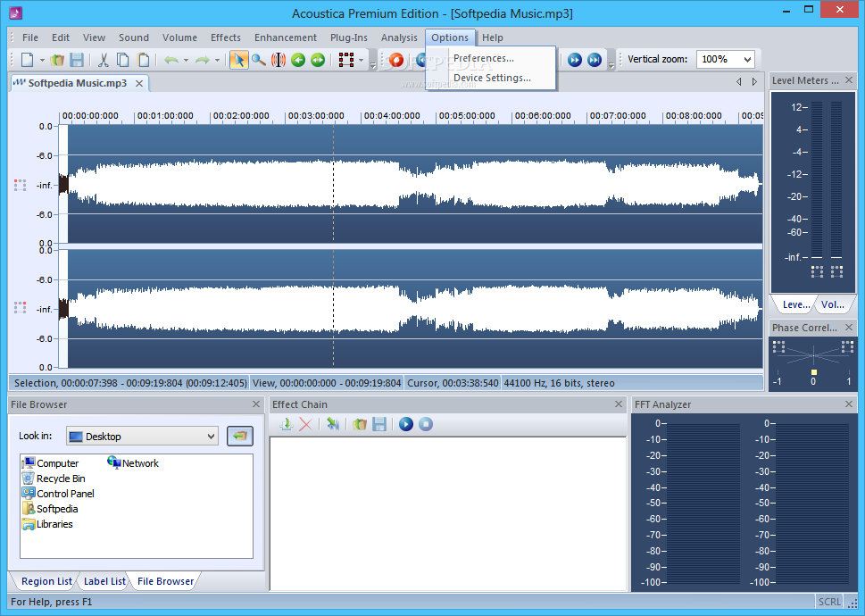
Task: Apply effect chain to the waveform icon
Action: click(x=333, y=424)
